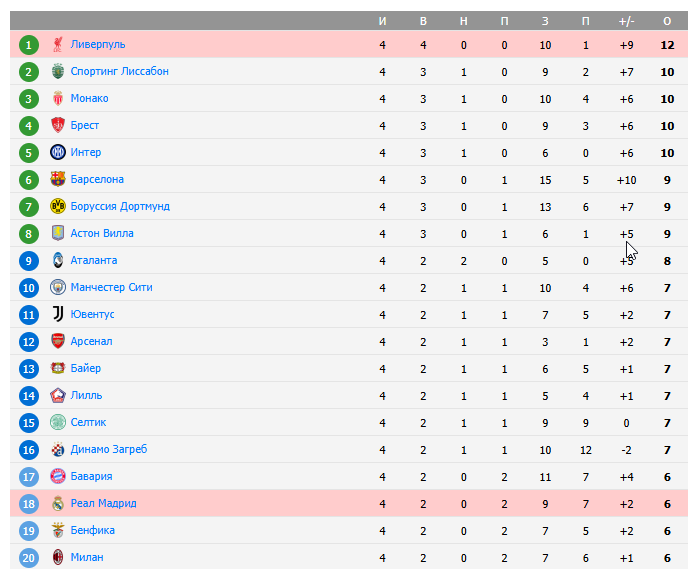The image size is (692, 569).
Task: Click the Juventus club logo
Action: [58, 314]
